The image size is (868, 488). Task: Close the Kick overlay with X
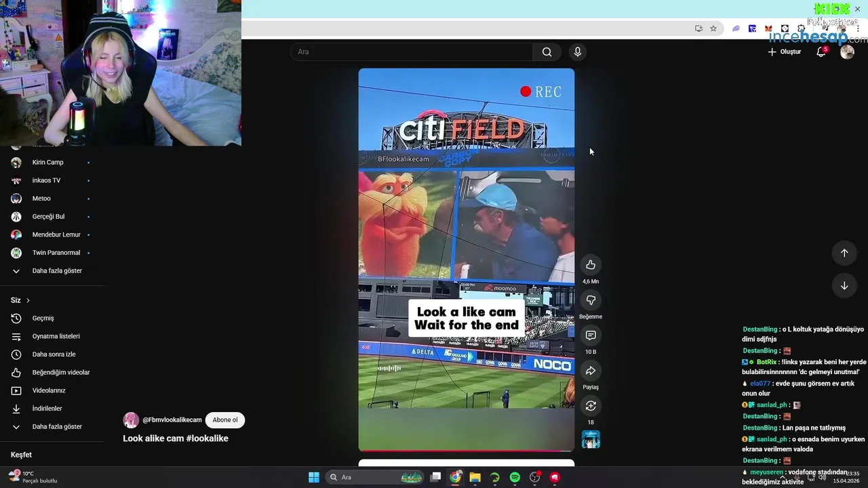(857, 9)
